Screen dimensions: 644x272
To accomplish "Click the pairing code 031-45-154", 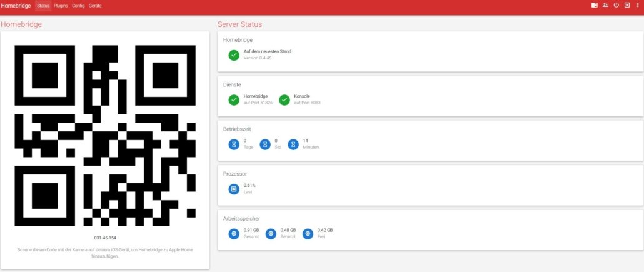I will tap(105, 238).
